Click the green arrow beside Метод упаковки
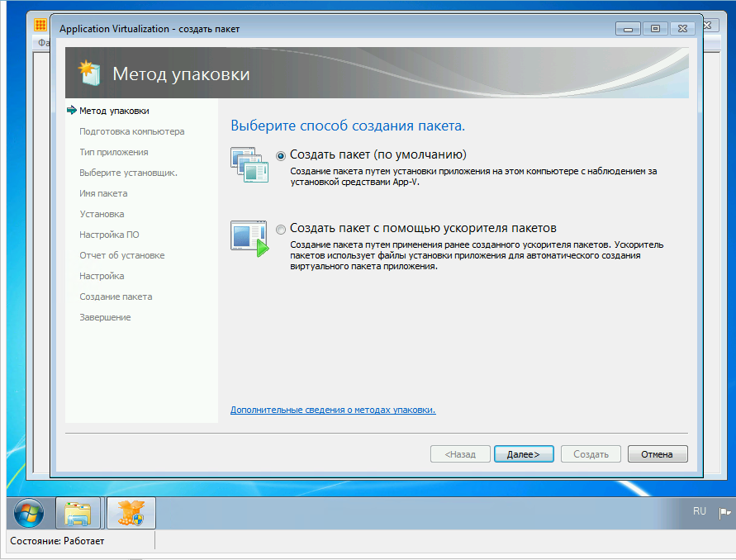 point(71,111)
